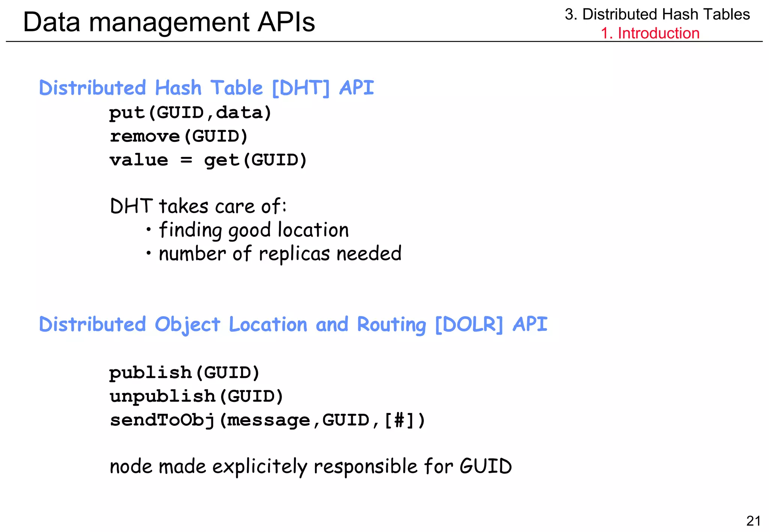Select the code line 'publish(GUID)'

point(185,373)
